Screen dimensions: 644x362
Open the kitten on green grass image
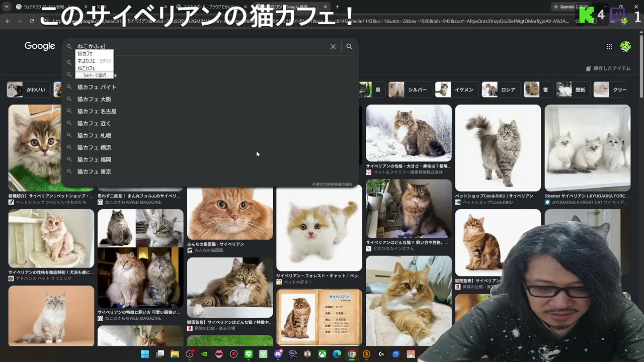(34, 148)
